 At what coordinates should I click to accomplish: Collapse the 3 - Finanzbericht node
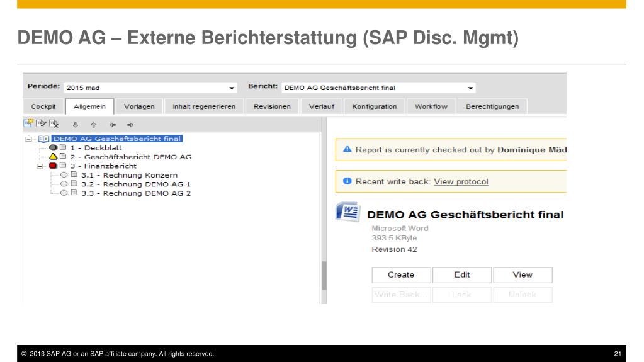[x=40, y=166]
